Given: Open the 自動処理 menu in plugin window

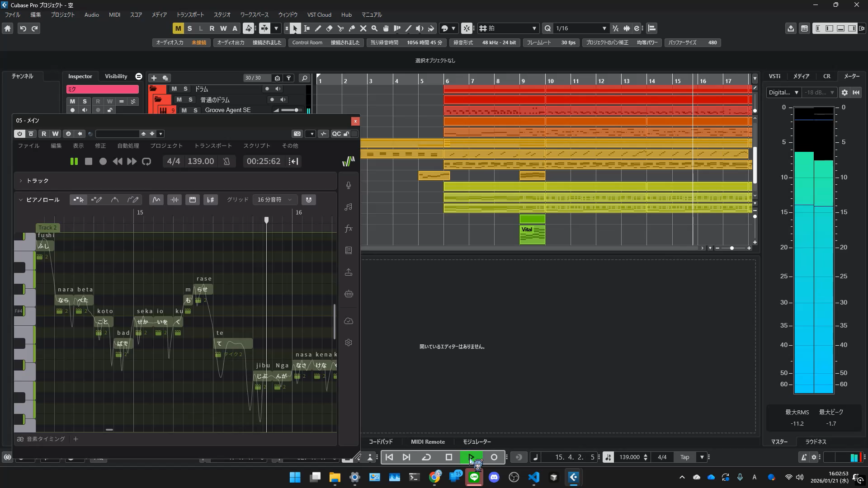Looking at the screenshot, I should pyautogui.click(x=128, y=146).
